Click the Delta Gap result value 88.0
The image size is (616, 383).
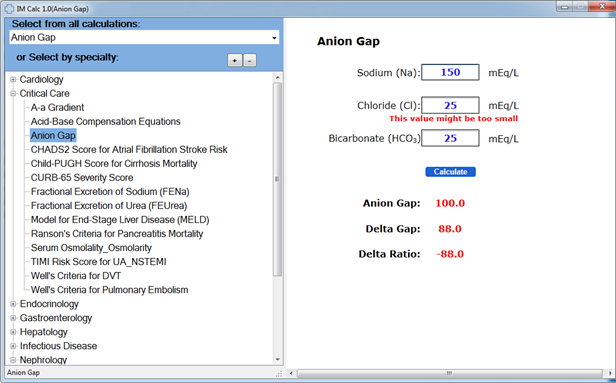pos(450,229)
